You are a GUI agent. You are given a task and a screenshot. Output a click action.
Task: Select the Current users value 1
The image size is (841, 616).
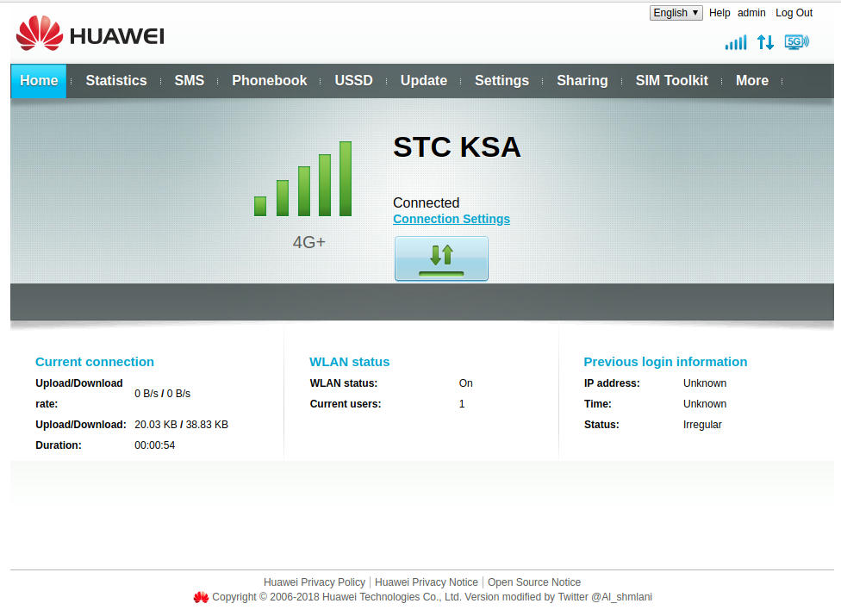click(462, 404)
